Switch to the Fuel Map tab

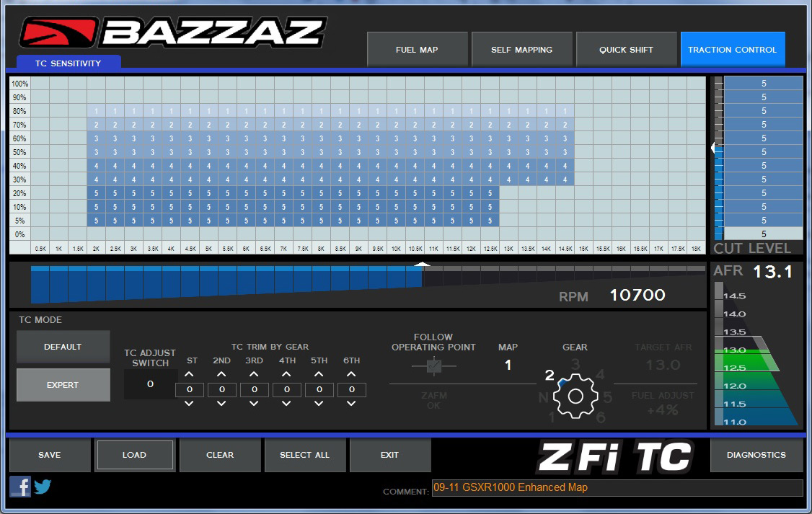tap(417, 50)
